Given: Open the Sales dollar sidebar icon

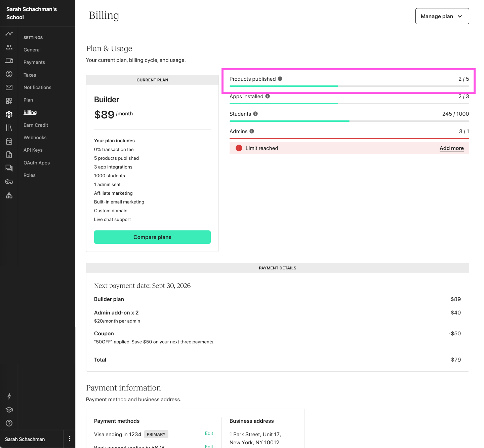Looking at the screenshot, I should click(x=9, y=74).
